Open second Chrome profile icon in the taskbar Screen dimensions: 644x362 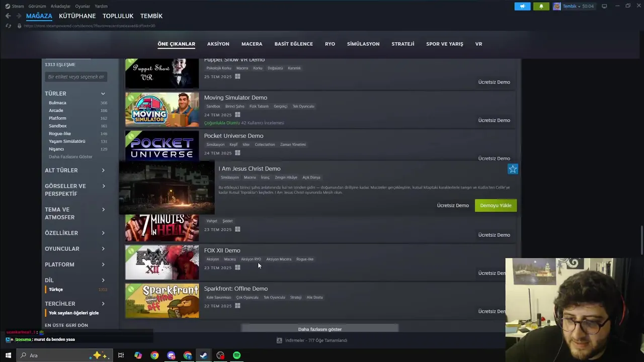pyautogui.click(x=188, y=355)
